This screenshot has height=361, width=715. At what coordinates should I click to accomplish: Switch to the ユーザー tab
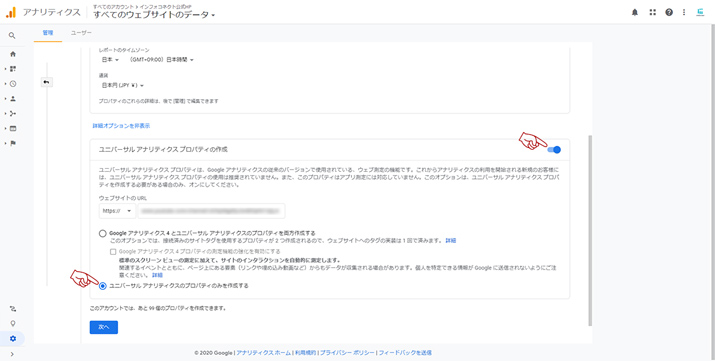click(x=81, y=33)
